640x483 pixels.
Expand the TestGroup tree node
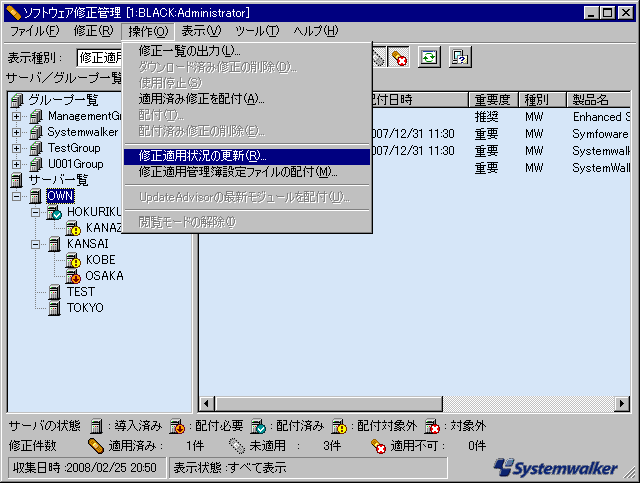tap(16, 148)
